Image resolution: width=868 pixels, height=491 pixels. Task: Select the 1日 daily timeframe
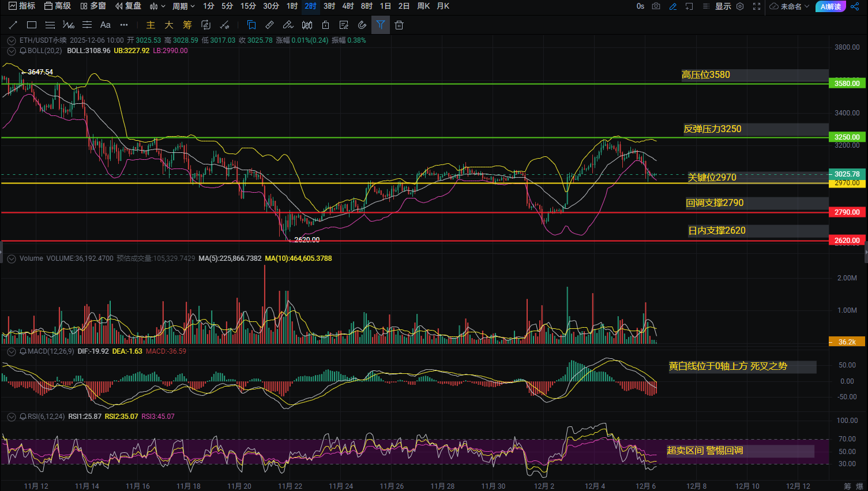(x=385, y=6)
